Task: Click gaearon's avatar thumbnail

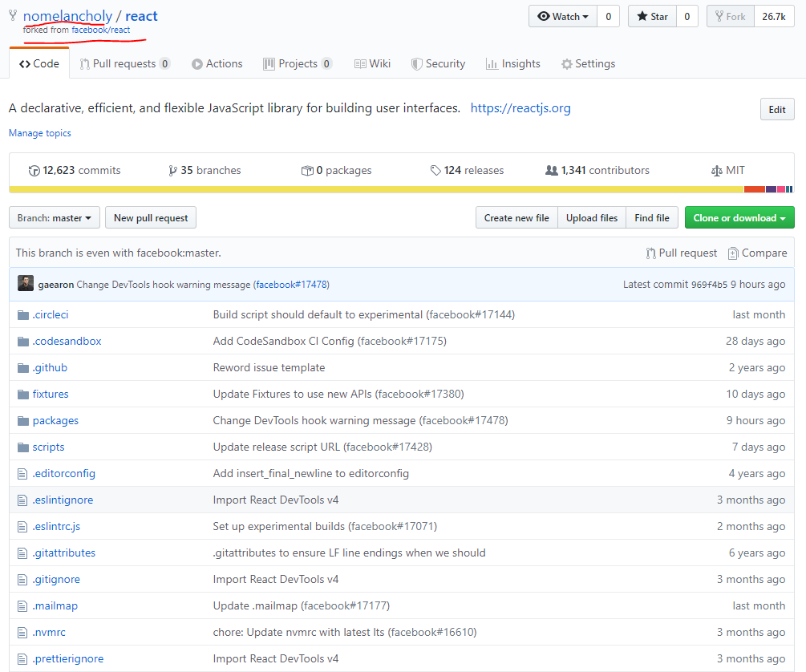Action: 25,283
